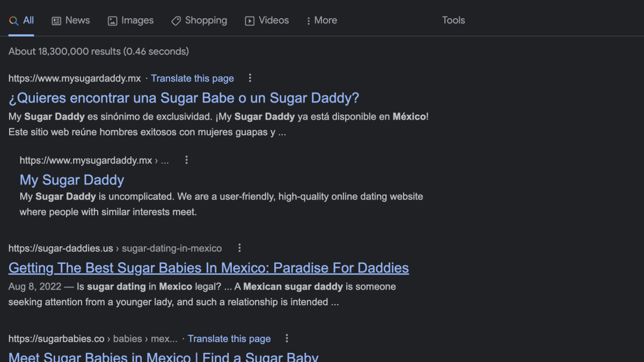Click the Google search magnifier icon
Image resolution: width=644 pixels, height=362 pixels.
(13, 20)
